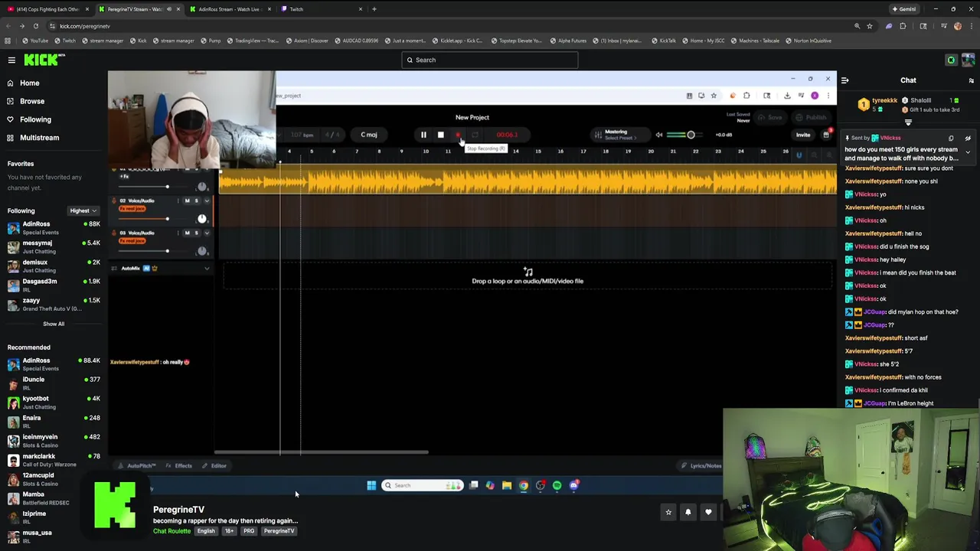Mute master volume speaker icon
This screenshot has height=551, width=980.
658,135
